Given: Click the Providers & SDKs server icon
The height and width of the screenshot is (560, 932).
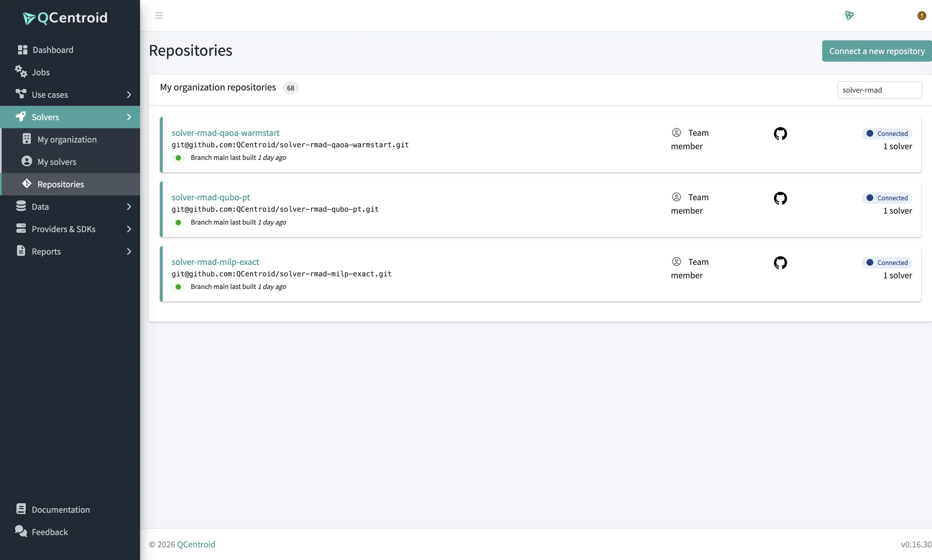Looking at the screenshot, I should pyautogui.click(x=21, y=228).
